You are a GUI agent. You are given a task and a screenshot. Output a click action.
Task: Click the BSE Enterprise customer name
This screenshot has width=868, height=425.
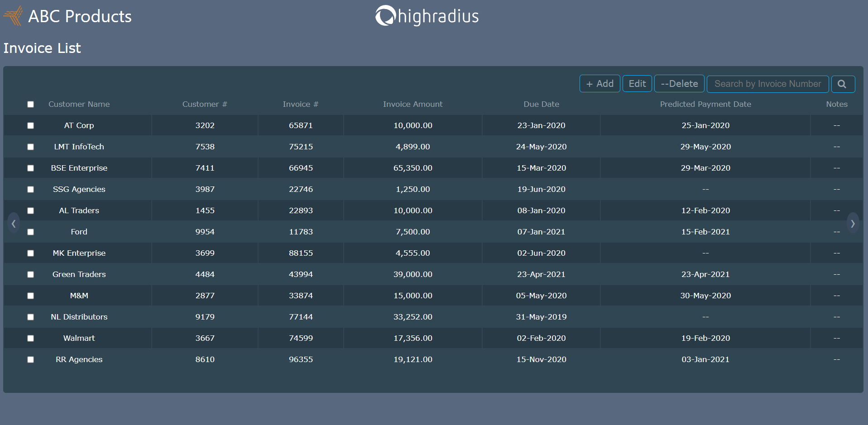79,168
